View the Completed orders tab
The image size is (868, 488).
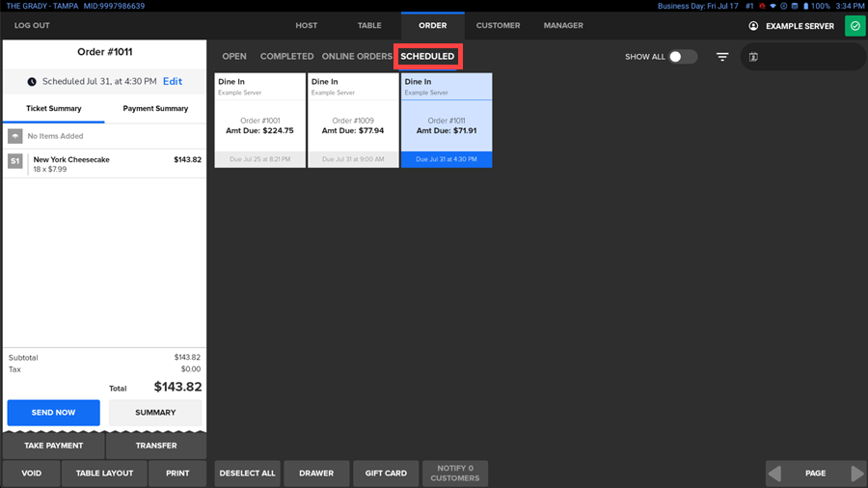click(286, 57)
